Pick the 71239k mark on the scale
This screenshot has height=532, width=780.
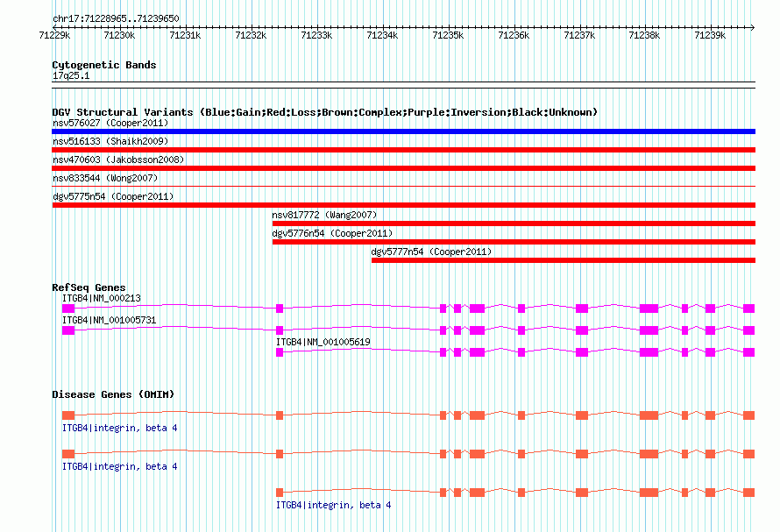[x=710, y=35]
